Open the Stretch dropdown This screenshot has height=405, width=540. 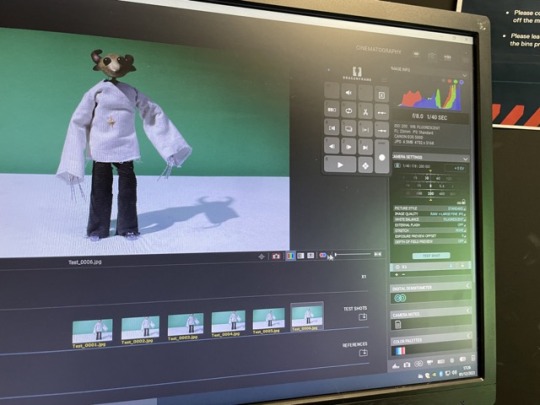tap(430, 231)
